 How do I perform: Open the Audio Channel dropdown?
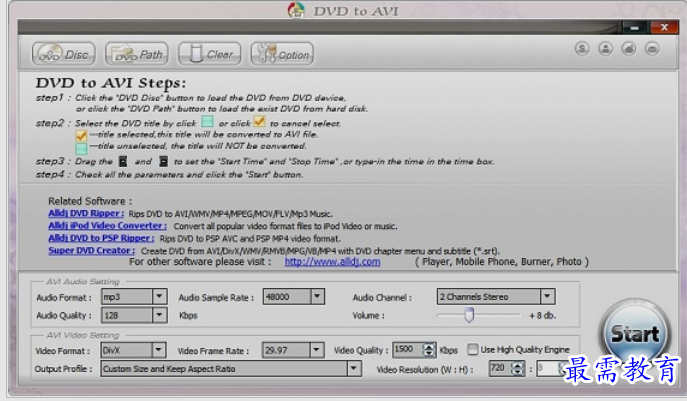[547, 297]
